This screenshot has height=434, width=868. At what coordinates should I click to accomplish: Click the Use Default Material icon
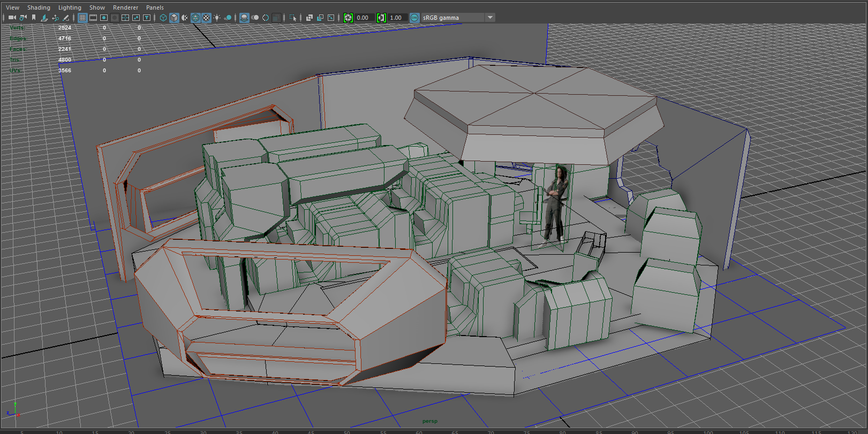[x=185, y=18]
